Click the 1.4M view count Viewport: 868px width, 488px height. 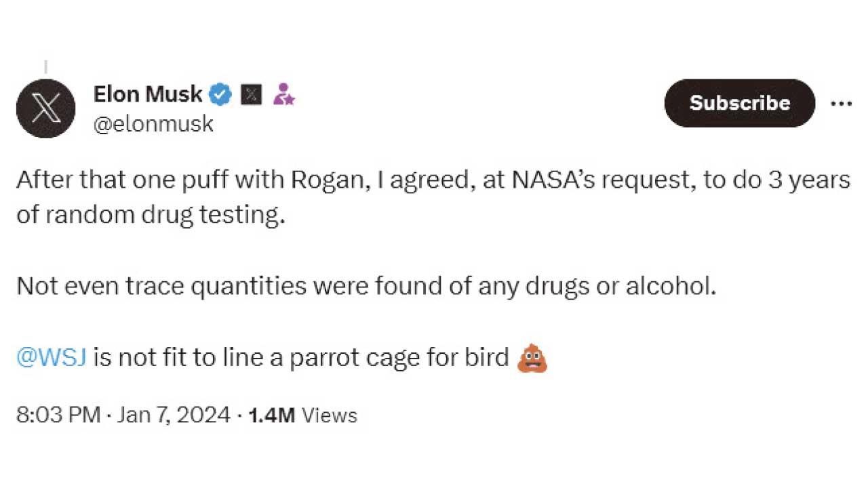point(271,415)
